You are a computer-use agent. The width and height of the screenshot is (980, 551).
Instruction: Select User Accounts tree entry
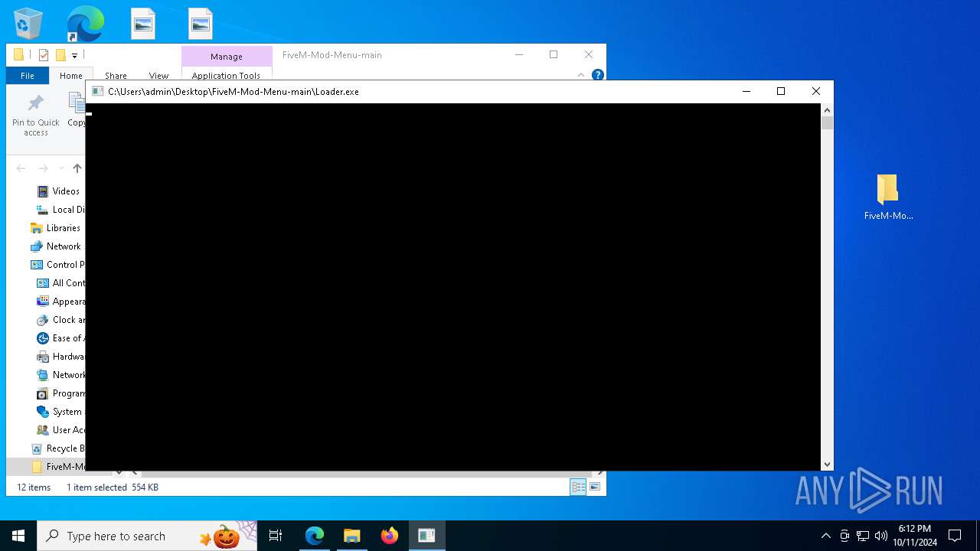click(60, 430)
